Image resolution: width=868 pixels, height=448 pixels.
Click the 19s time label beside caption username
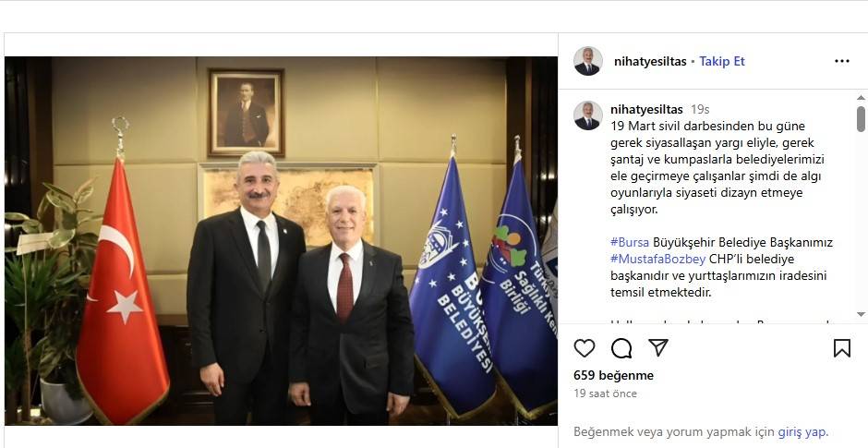[700, 110]
